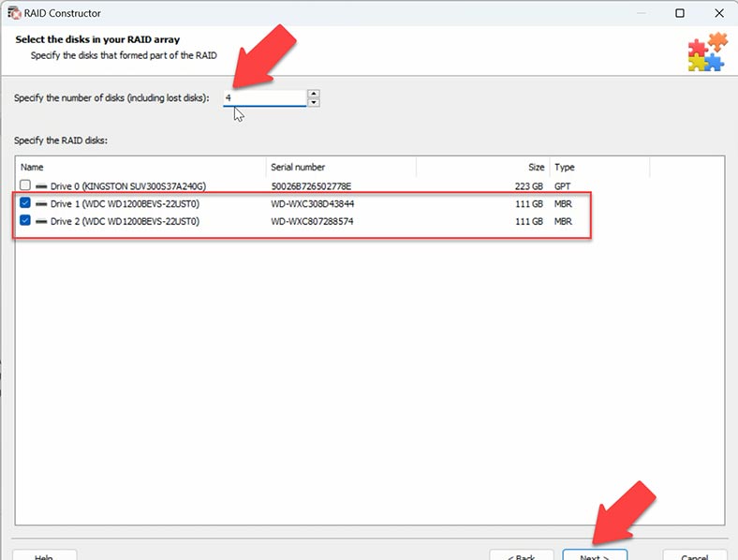Viewport: 738px width, 560px height.
Task: Sort the disks by the Size column header
Action: point(483,167)
